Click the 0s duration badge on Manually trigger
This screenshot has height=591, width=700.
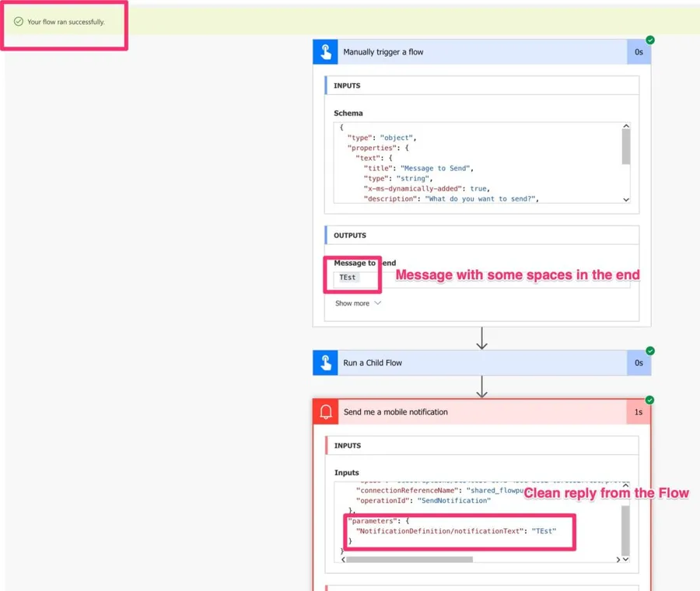639,52
